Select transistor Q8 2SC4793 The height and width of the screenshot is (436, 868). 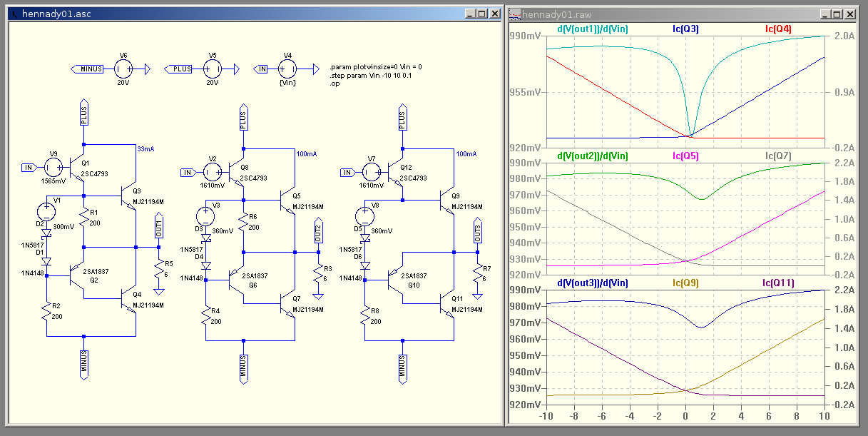coord(237,171)
